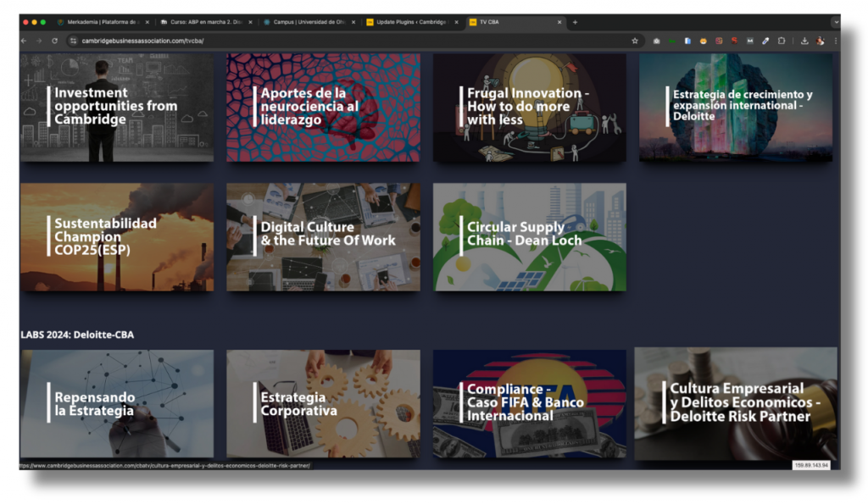868x504 pixels.
Task: Go back to the previous page
Action: tap(24, 41)
